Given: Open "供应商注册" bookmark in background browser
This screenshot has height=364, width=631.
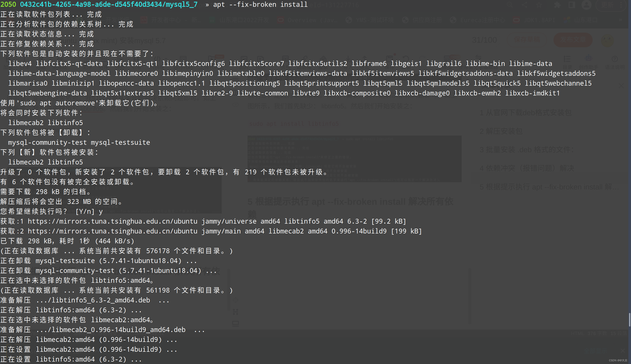Looking at the screenshot, I should [x=422, y=20].
